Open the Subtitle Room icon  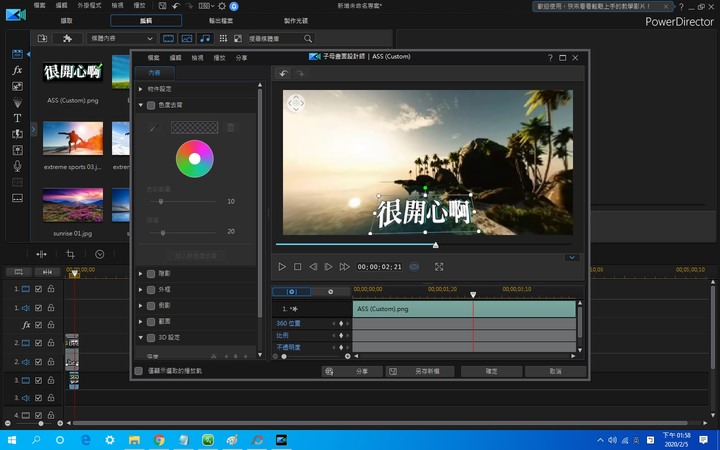[x=17, y=198]
